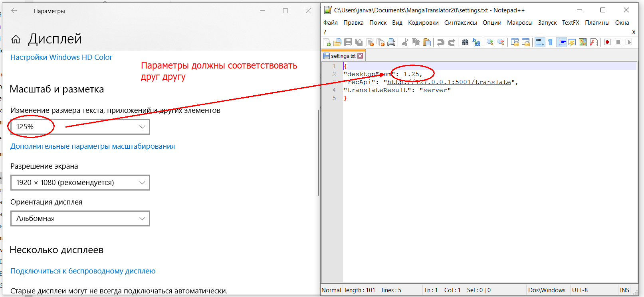Click the "translateResult": "server" line
644x297 pixels.
397,90
